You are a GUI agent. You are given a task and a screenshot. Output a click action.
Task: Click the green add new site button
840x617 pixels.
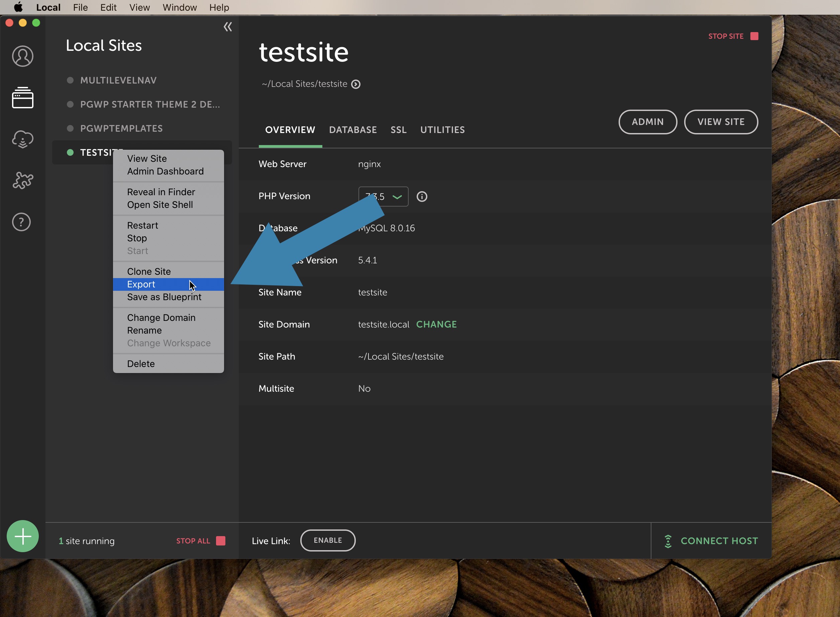(23, 536)
